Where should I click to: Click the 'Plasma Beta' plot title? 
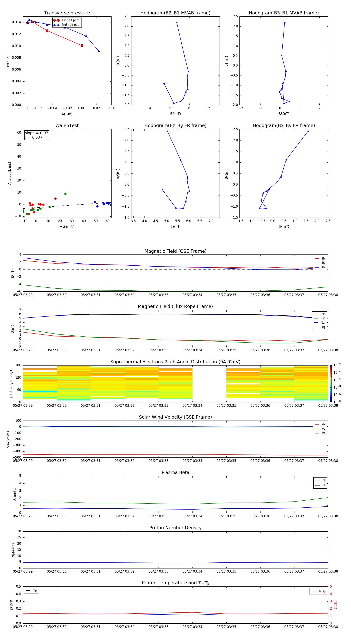click(175, 473)
